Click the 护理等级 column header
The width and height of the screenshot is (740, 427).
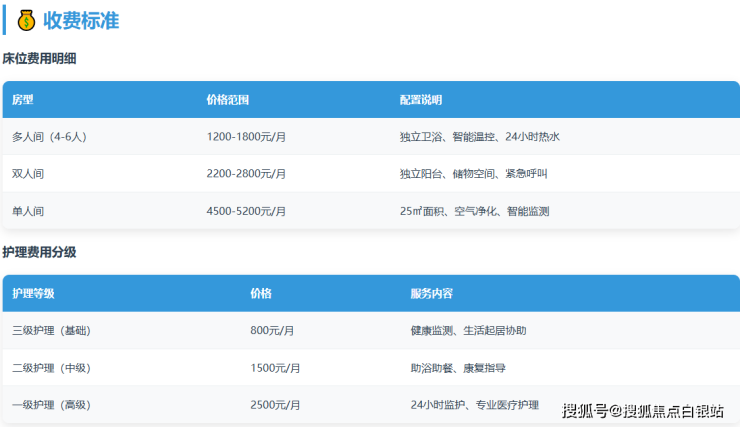33,293
